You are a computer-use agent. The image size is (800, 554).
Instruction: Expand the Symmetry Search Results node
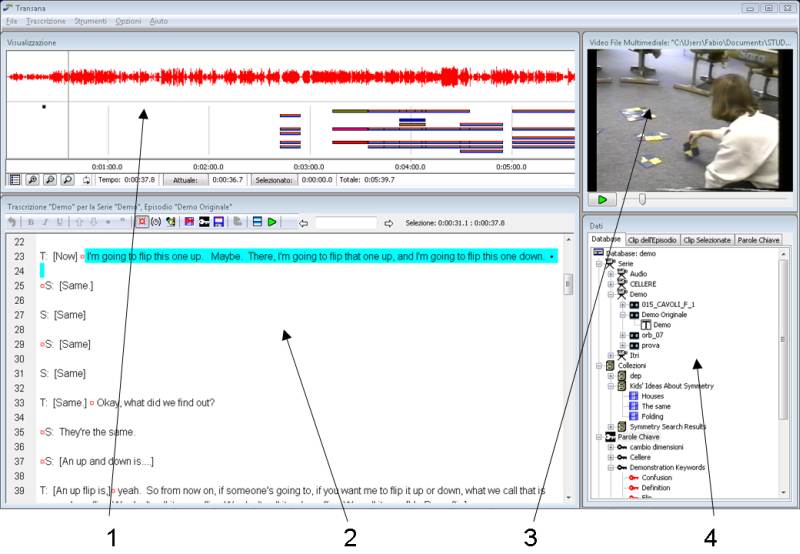(x=611, y=427)
